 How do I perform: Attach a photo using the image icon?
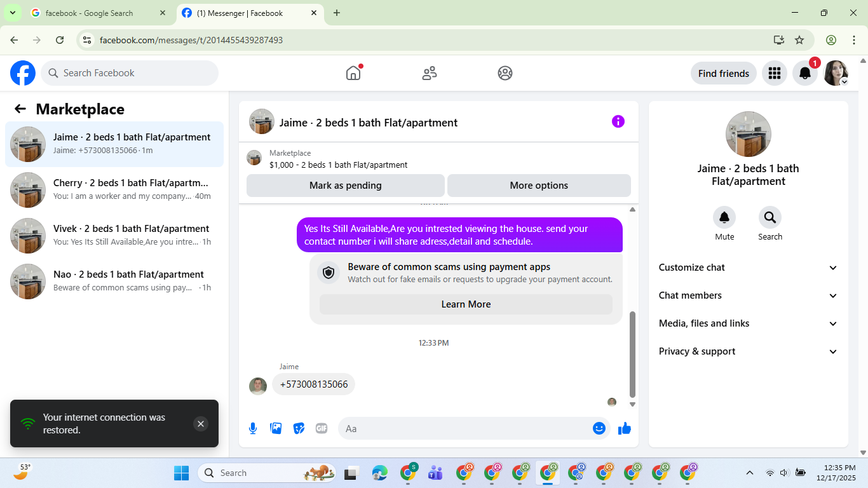coord(276,428)
